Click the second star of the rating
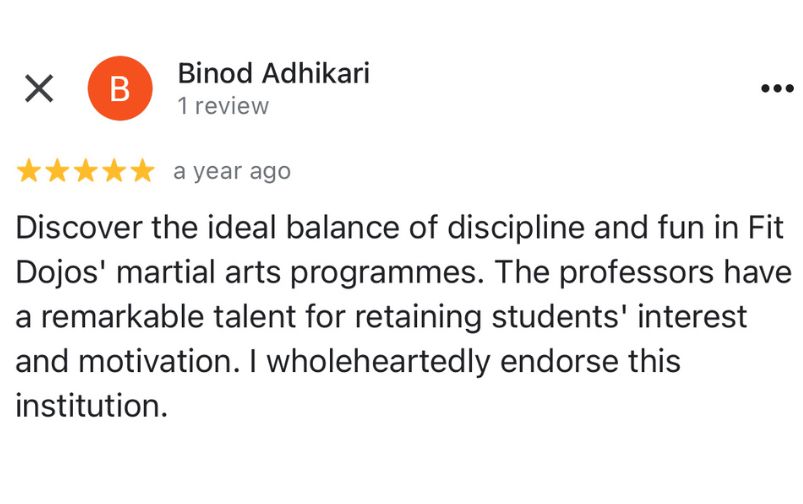 click(x=57, y=172)
